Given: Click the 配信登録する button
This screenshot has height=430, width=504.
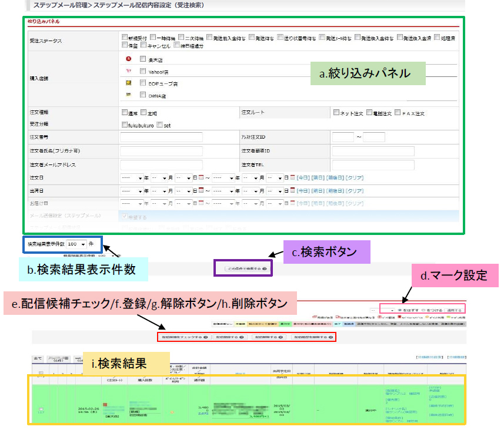Looking at the screenshot, I should (230, 337).
